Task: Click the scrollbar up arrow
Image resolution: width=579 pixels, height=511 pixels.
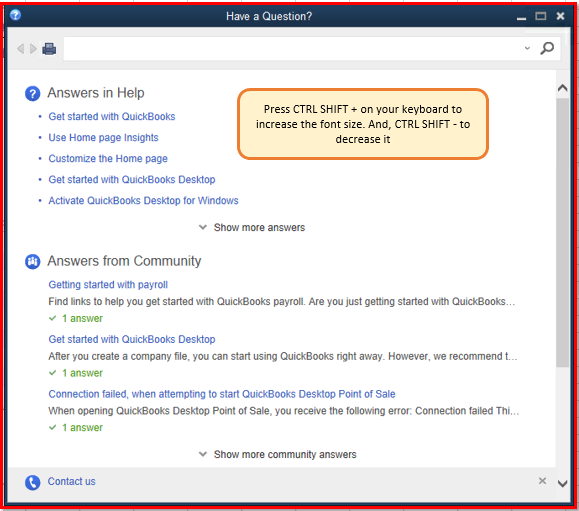Action: 562,88
